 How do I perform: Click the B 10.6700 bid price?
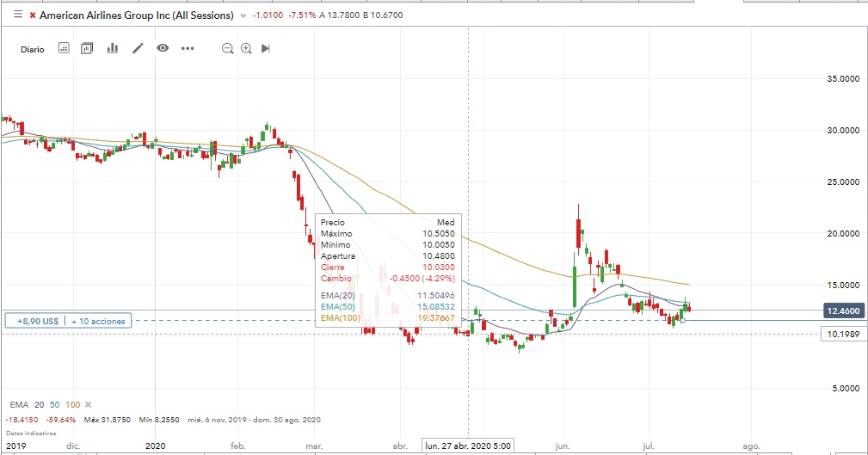383,15
